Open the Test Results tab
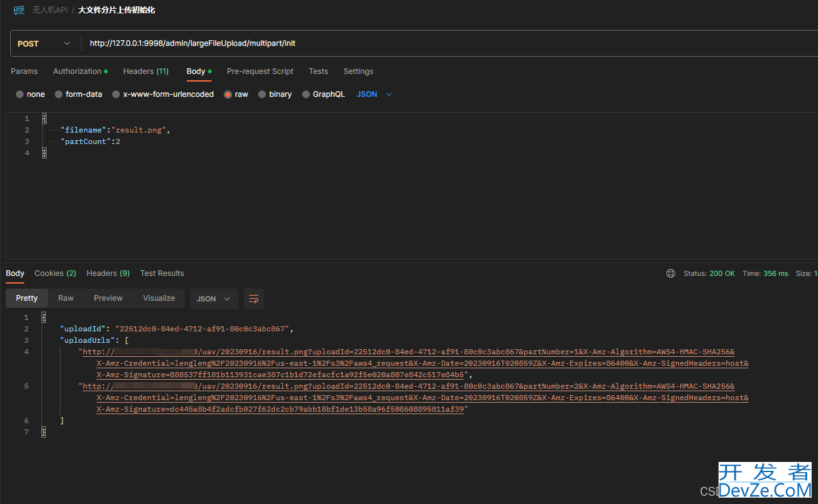The image size is (818, 504). pos(162,273)
